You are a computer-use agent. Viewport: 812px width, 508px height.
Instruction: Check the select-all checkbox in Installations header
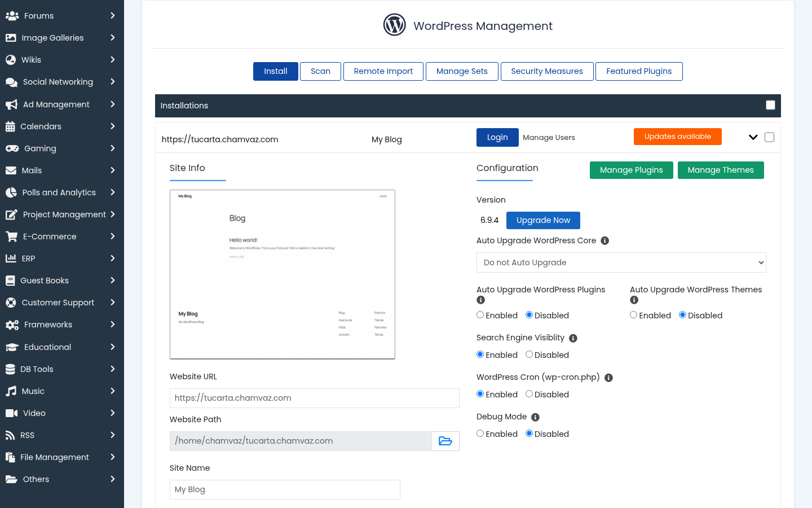tap(771, 105)
